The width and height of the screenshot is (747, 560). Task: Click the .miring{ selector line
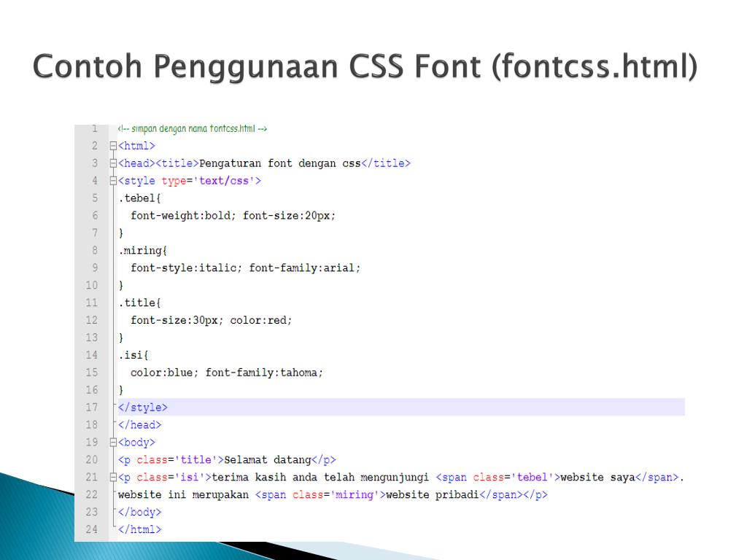143,251
